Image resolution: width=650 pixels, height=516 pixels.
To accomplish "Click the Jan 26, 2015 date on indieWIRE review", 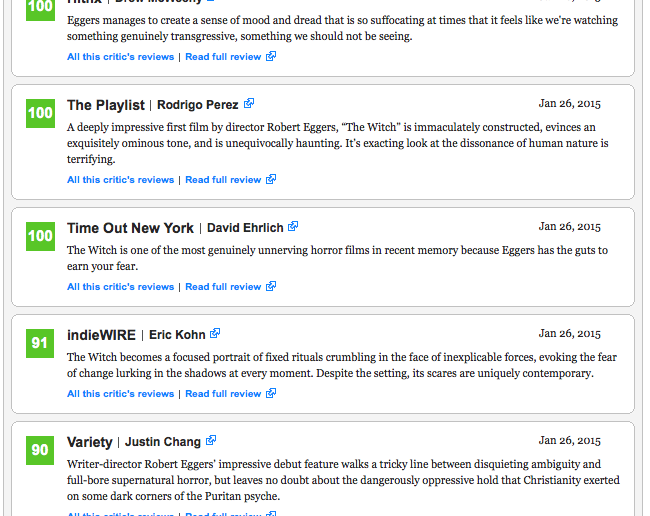I will pyautogui.click(x=570, y=334).
